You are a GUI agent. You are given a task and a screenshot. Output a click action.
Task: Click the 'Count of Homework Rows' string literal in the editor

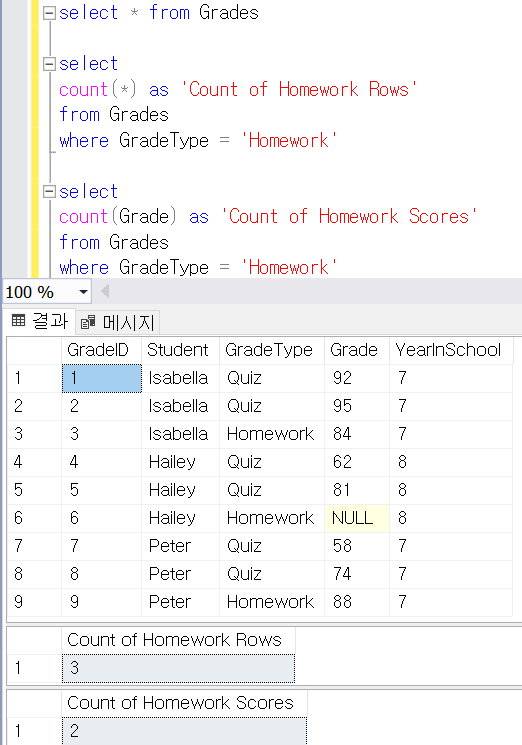pyautogui.click(x=299, y=89)
